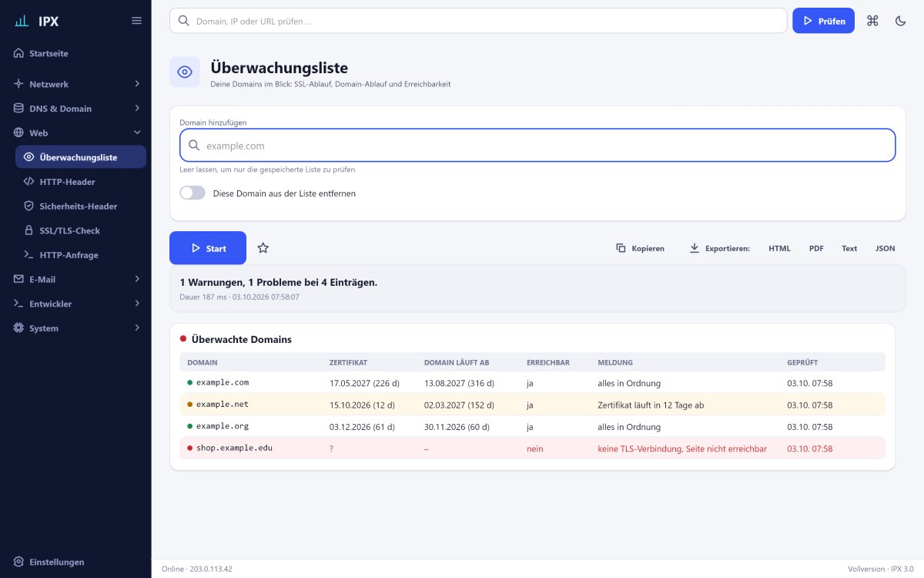The image size is (924, 578).
Task: Click the eye icon beside Überwachungsliste heading
Action: (x=185, y=72)
